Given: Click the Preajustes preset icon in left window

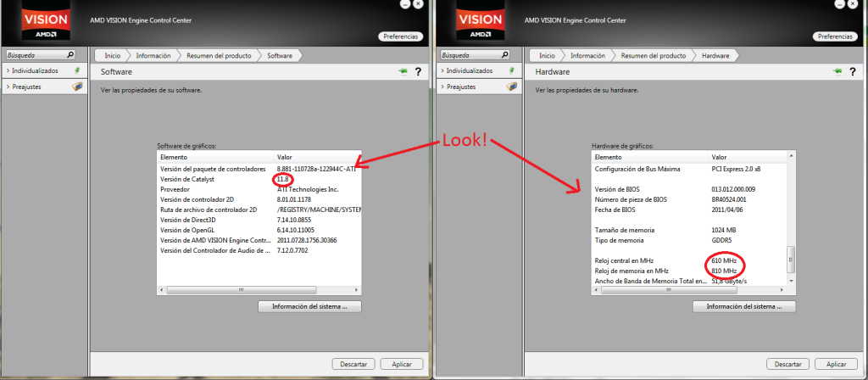Looking at the screenshot, I should [x=78, y=87].
